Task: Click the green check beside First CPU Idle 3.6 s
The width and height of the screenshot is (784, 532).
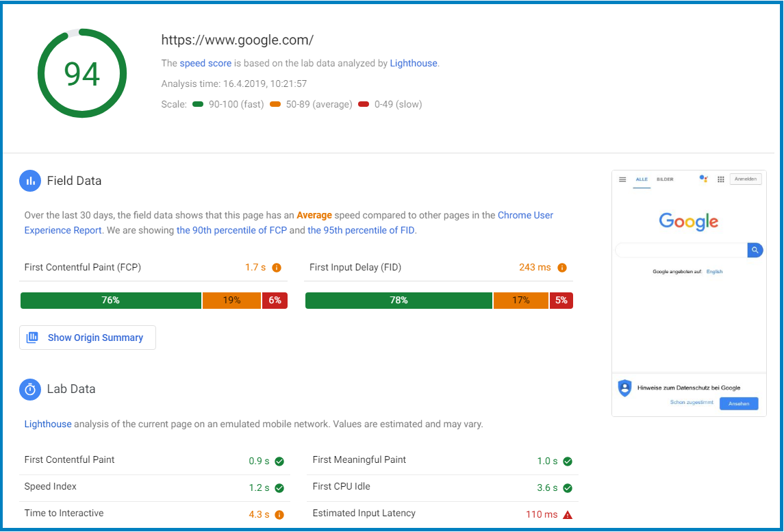Action: point(568,488)
